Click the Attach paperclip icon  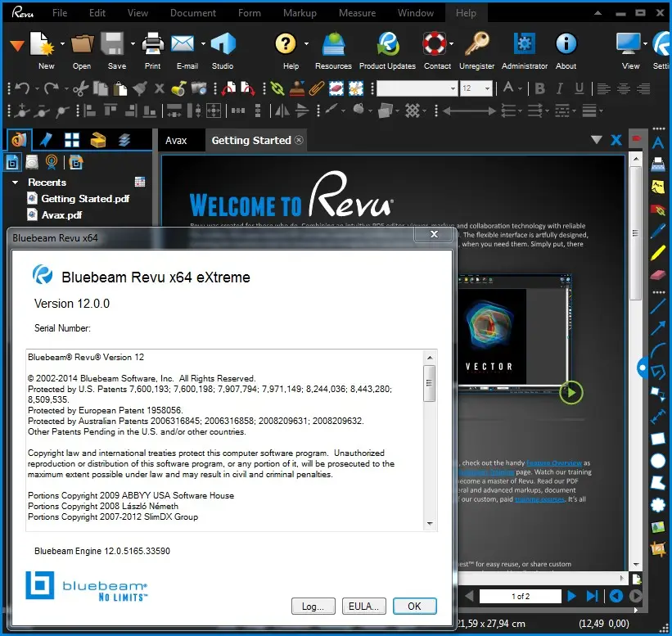tap(316, 88)
